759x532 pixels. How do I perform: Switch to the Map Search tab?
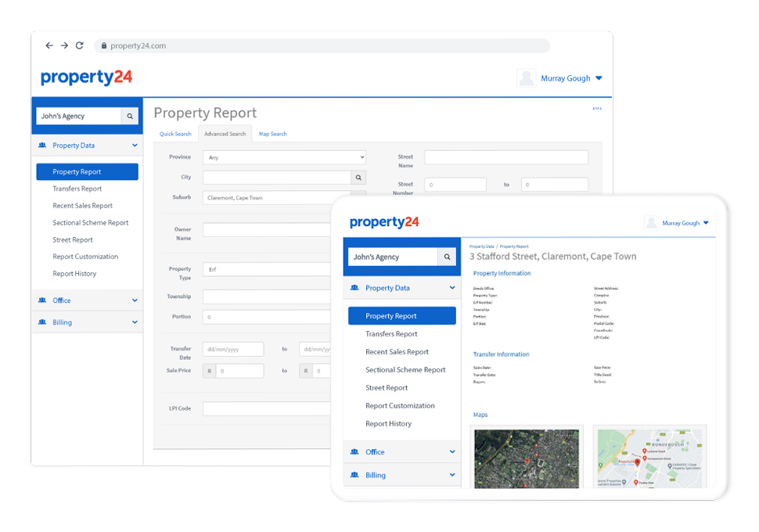pyautogui.click(x=272, y=134)
